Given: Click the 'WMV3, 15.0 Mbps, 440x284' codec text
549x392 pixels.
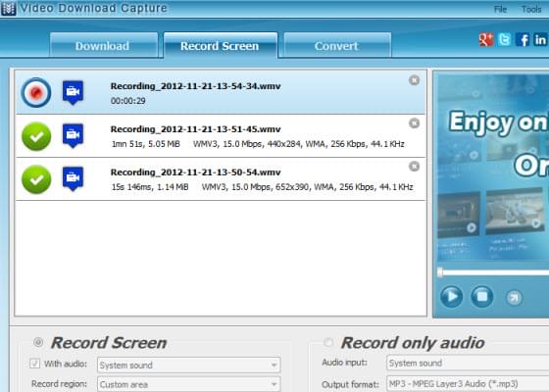Looking at the screenshot, I should click(247, 144).
